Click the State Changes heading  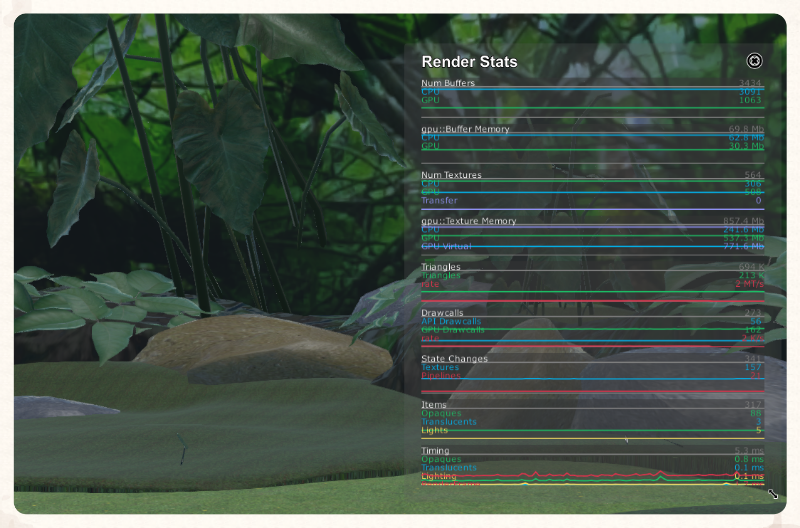(454, 359)
